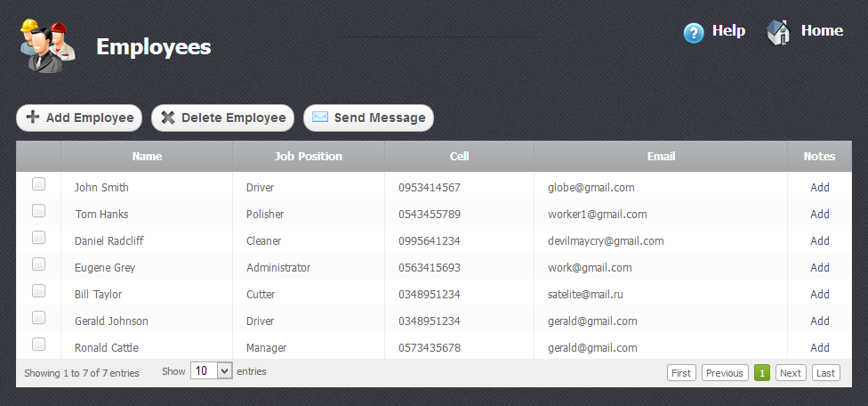
Task: Select the checkbox for John Smith
Action: pyautogui.click(x=38, y=184)
